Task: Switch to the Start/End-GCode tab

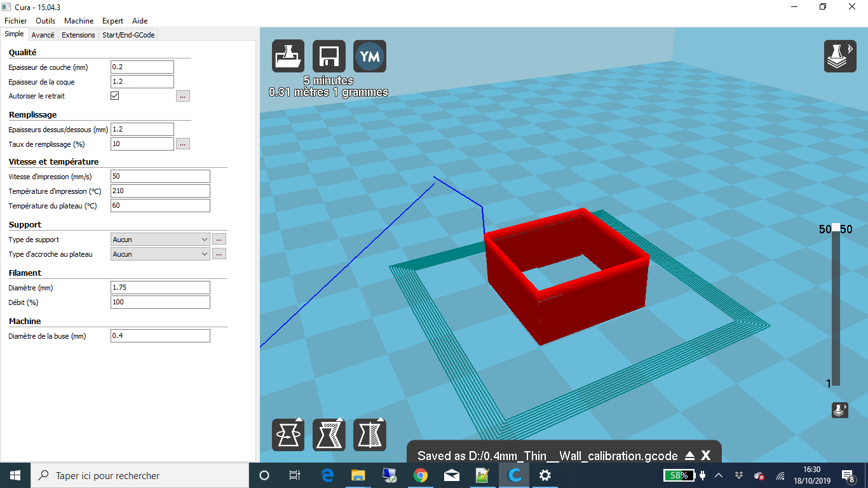Action: click(128, 35)
